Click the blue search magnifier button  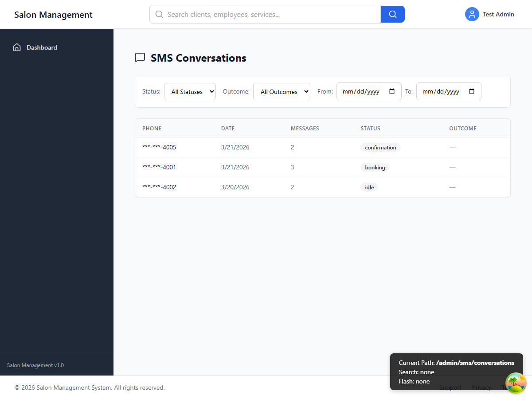pyautogui.click(x=392, y=14)
